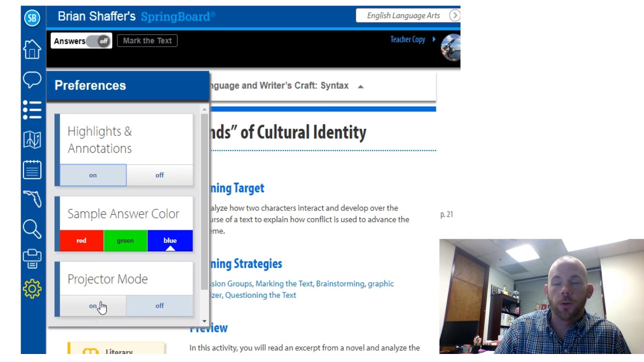Open the Florida state standards icon
The width and height of the screenshot is (644, 362).
pos(32,199)
